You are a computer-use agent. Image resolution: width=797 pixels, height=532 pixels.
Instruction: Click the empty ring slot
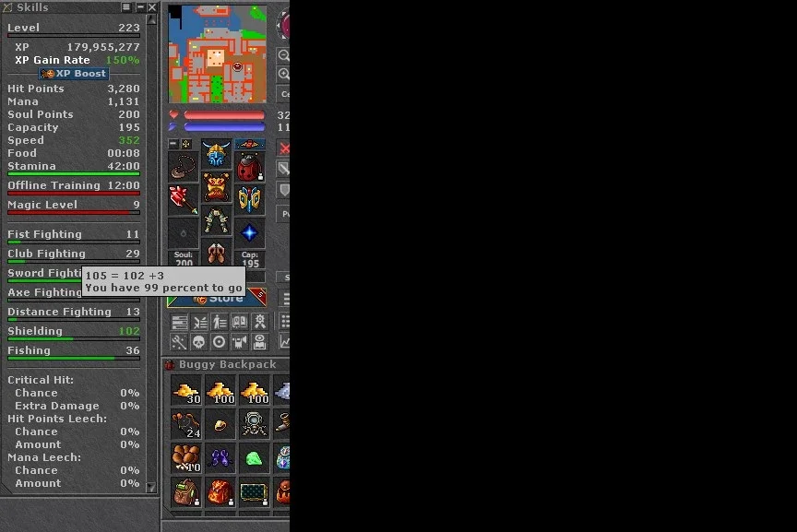[184, 232]
